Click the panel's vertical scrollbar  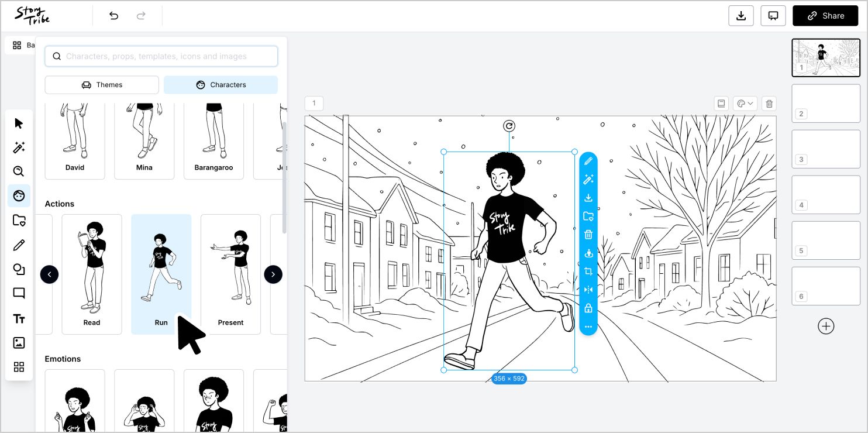(284, 178)
